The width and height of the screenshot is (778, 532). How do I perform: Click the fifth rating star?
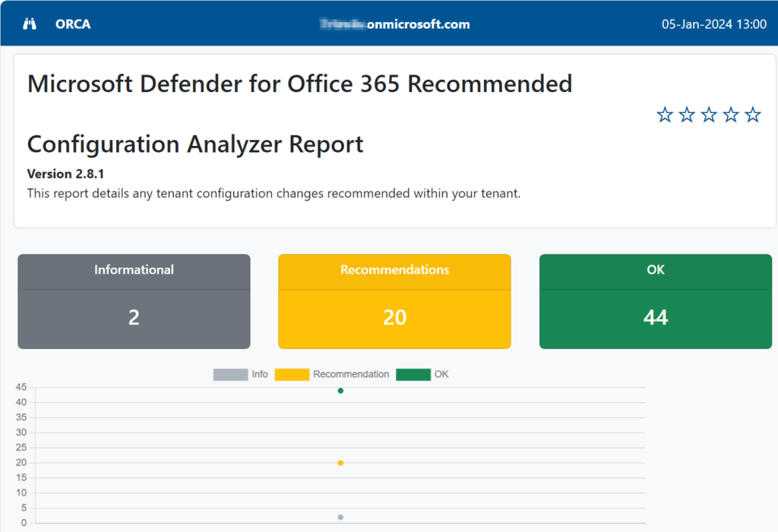[753, 115]
